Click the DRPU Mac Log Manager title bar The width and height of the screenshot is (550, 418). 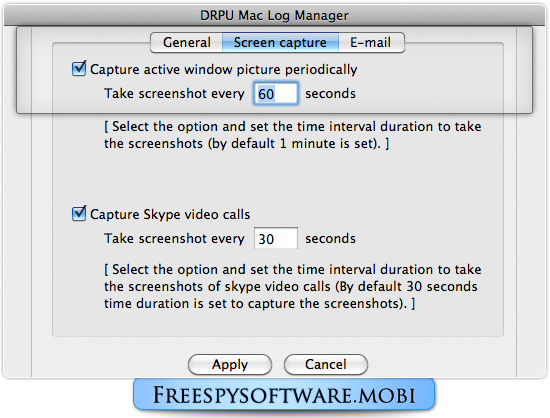pos(275,15)
